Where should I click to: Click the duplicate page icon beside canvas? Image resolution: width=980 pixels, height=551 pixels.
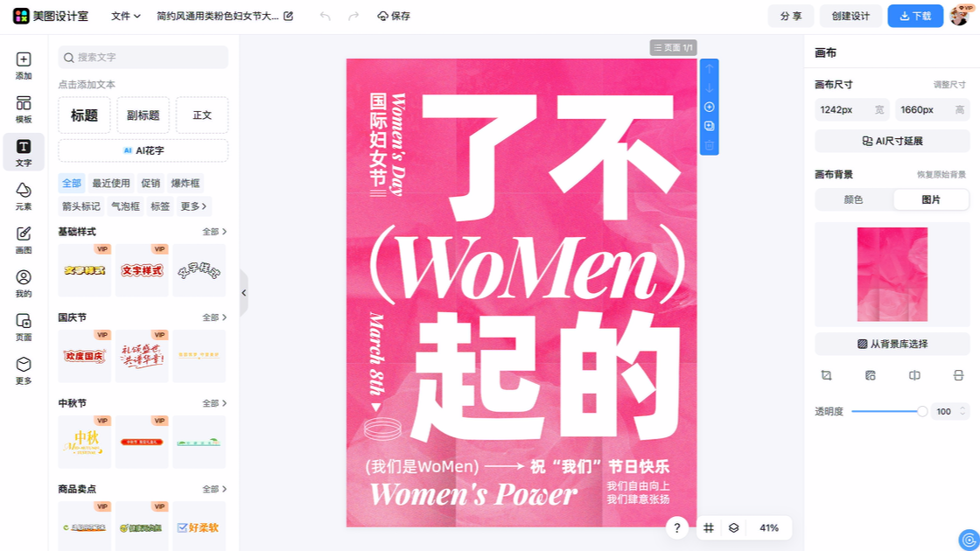710,126
